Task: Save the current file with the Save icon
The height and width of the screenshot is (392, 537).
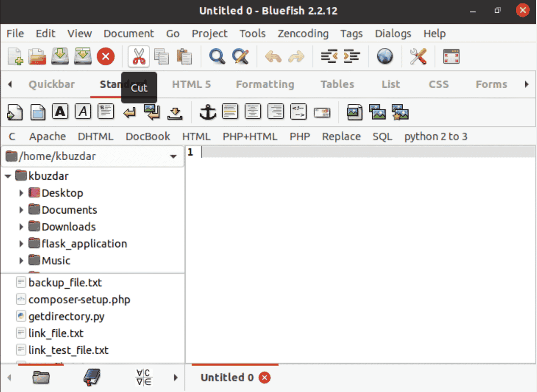Action: [60, 56]
